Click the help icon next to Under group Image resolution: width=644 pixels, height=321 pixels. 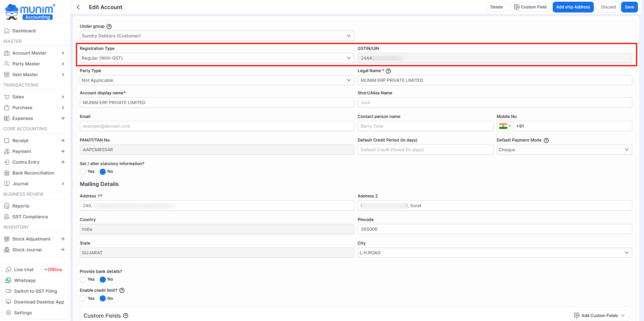(x=109, y=27)
